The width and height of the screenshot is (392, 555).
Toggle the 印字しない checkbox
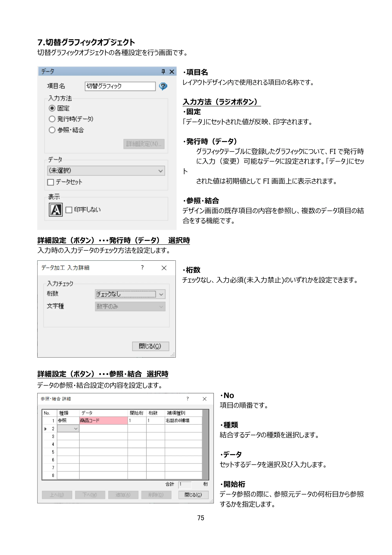[69, 210]
